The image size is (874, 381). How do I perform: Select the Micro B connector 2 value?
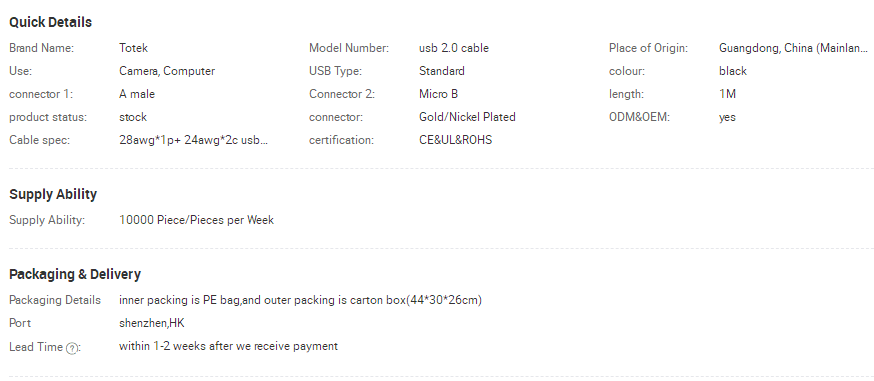click(x=438, y=94)
